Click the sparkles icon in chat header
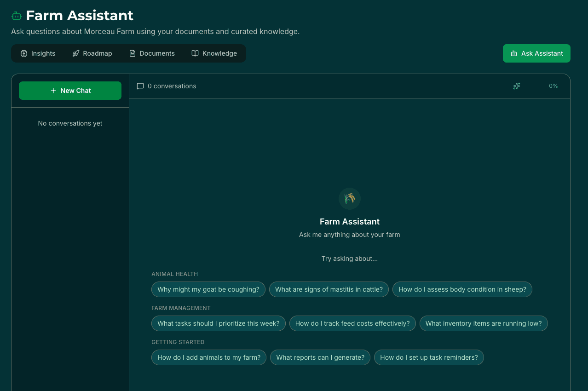Viewport: 588px width, 391px height. pos(517,86)
